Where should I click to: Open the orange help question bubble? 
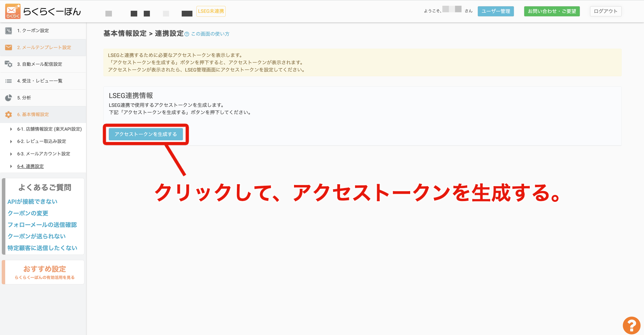(632, 325)
